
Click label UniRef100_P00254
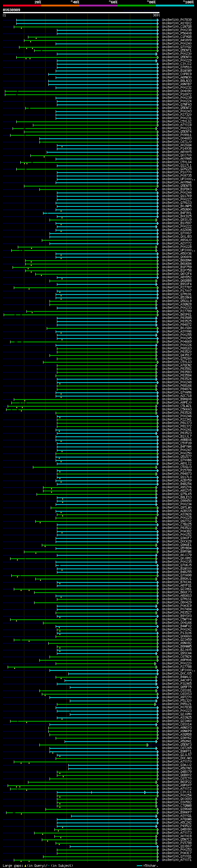pos(177,796)
